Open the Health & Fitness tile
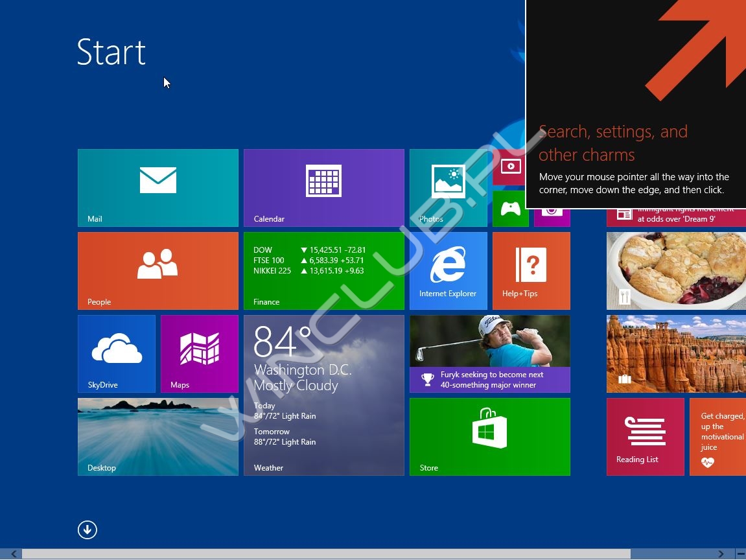 pos(718,437)
